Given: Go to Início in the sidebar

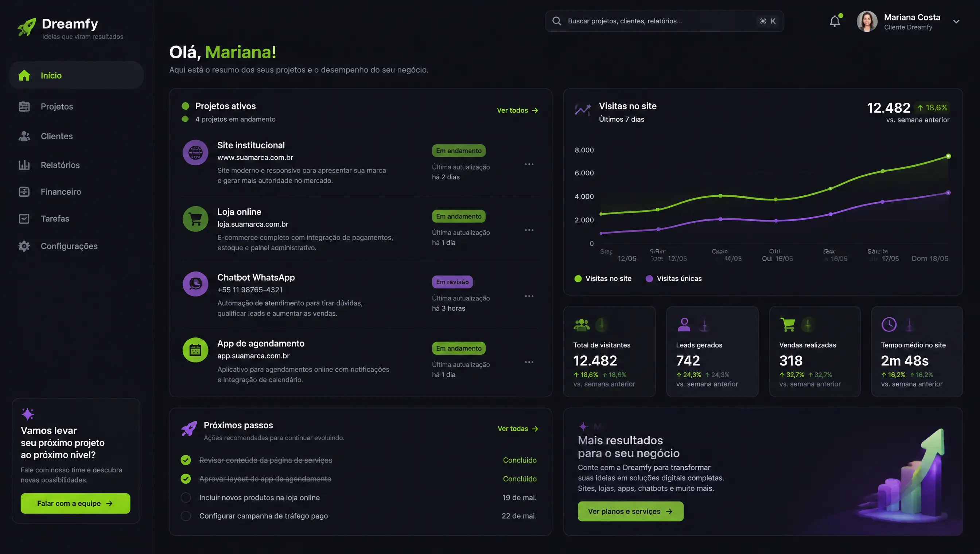Looking at the screenshot, I should [76, 75].
